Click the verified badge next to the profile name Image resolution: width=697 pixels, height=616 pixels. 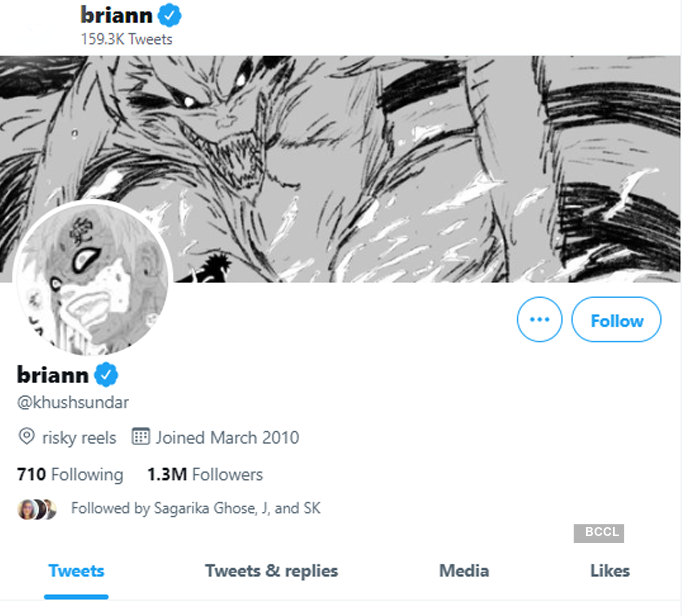click(107, 375)
